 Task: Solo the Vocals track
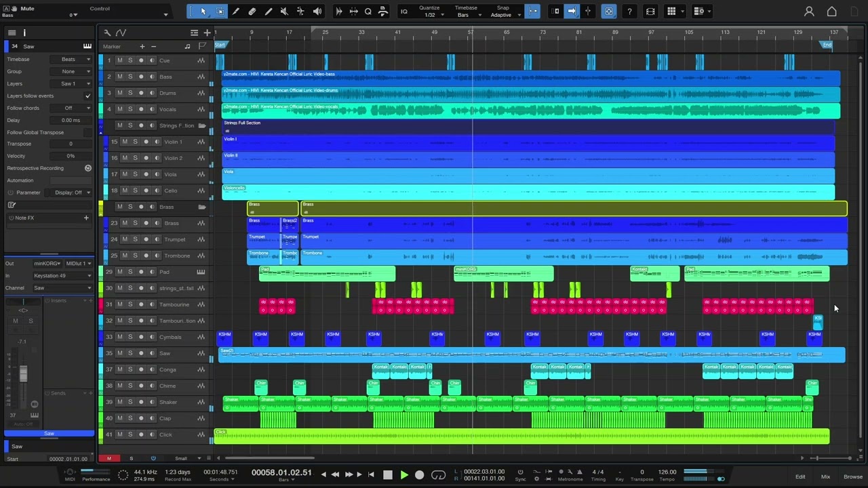coord(130,109)
